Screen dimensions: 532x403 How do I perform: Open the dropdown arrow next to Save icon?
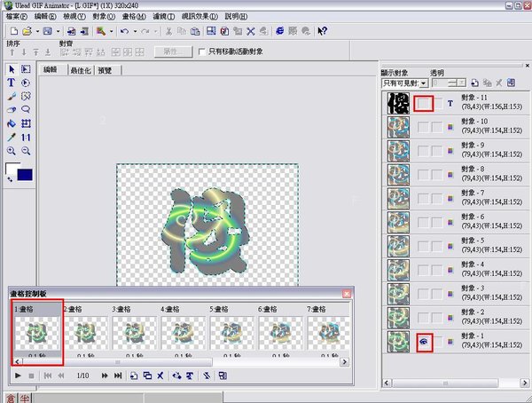[58, 31]
